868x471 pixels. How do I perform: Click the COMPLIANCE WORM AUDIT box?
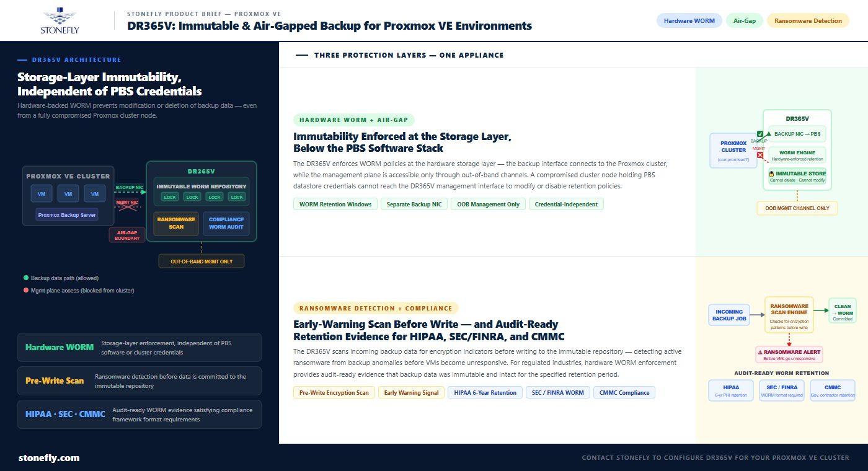coord(226,223)
